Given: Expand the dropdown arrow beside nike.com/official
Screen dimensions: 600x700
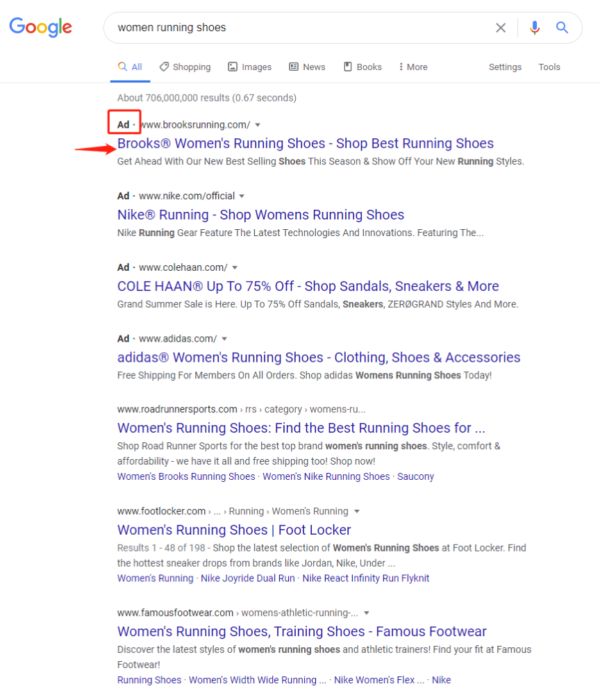Looking at the screenshot, I should (x=242, y=196).
